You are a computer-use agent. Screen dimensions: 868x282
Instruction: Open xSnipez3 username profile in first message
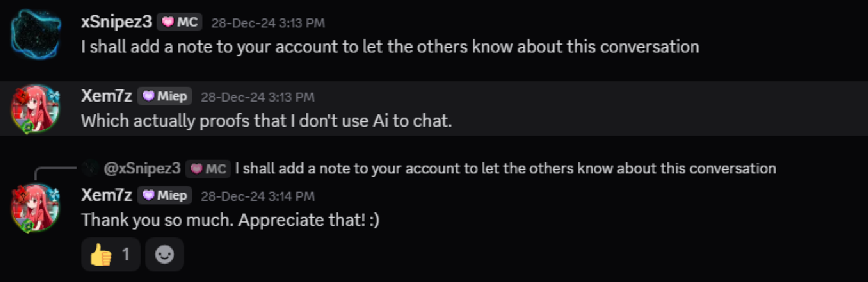(116, 22)
